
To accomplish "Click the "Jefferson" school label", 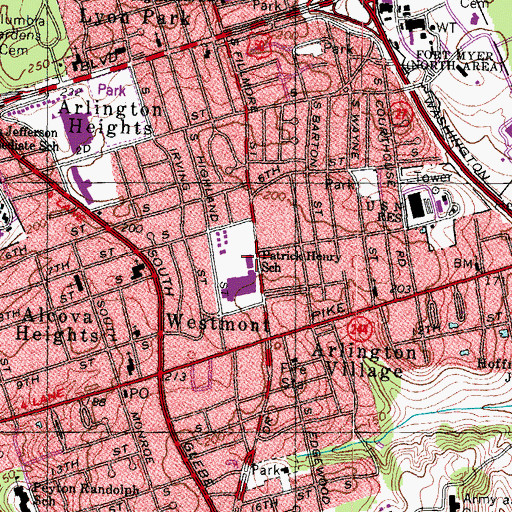I will click(x=32, y=132).
